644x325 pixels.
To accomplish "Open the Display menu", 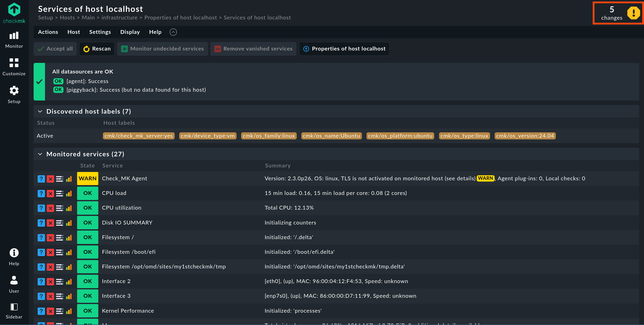I will [x=130, y=32].
